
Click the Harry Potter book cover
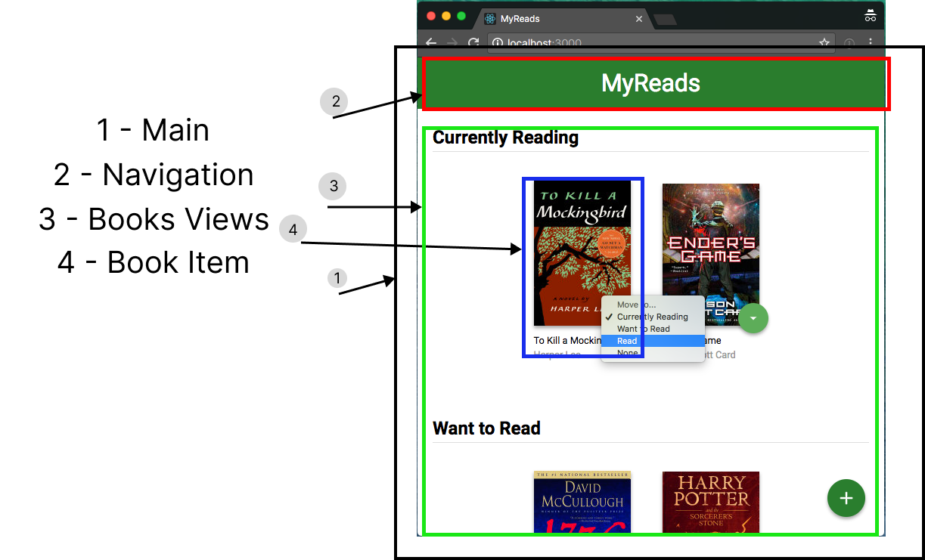(711, 503)
